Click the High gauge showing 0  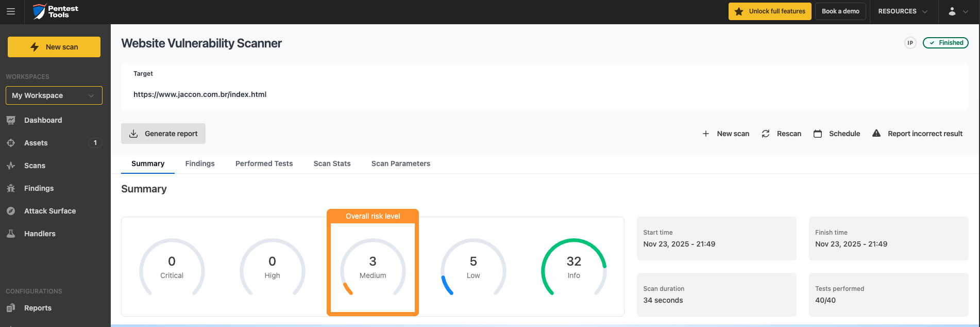point(273,267)
